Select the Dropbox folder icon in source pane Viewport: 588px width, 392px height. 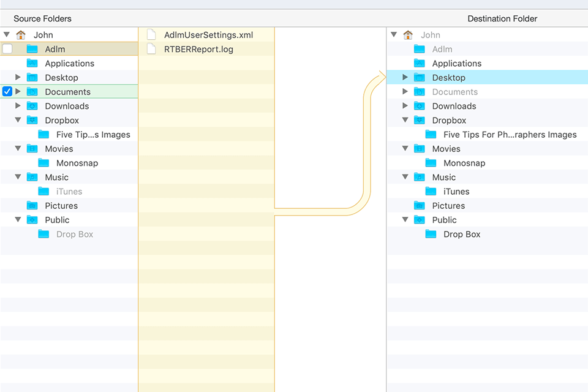click(32, 120)
